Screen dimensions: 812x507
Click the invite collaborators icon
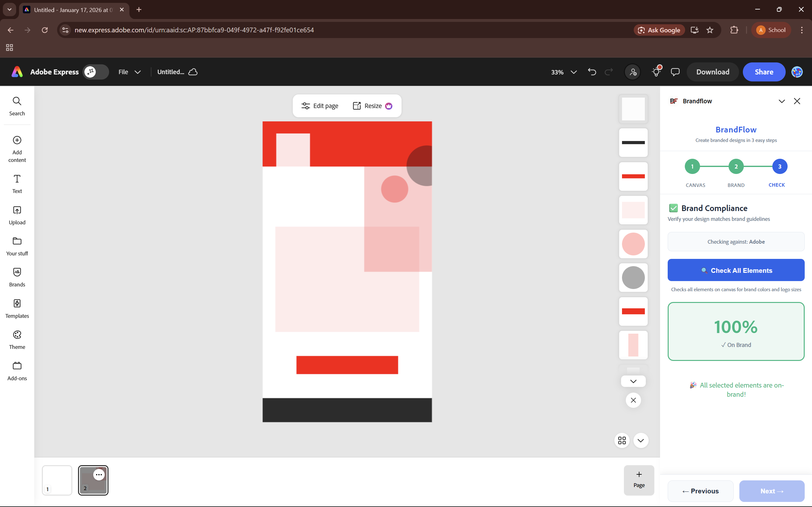[x=633, y=72]
